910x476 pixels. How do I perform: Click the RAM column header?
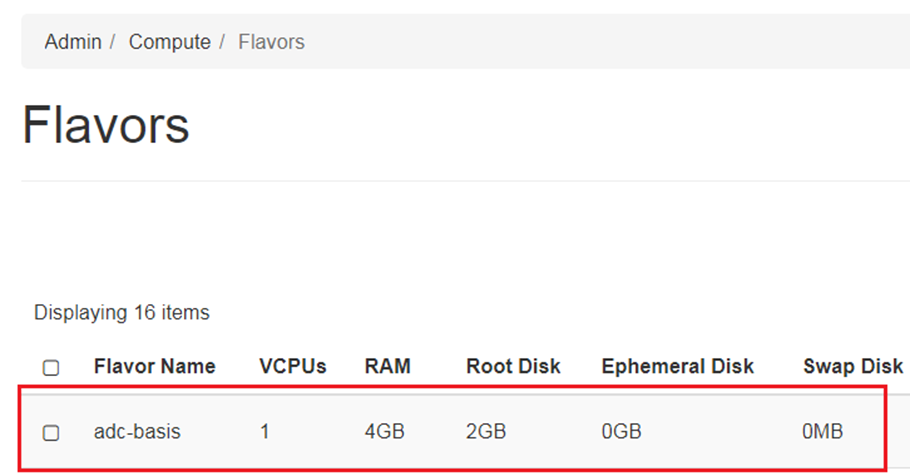point(387,367)
